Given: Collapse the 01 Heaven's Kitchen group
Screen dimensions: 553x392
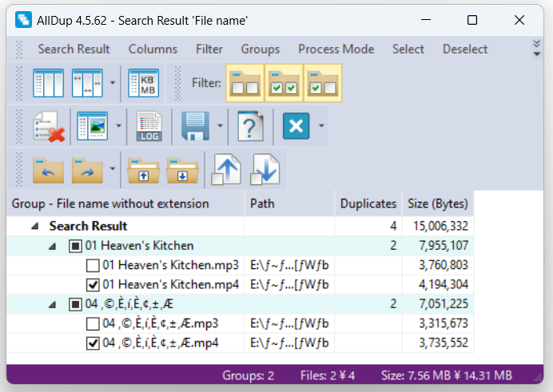Looking at the screenshot, I should point(52,246).
